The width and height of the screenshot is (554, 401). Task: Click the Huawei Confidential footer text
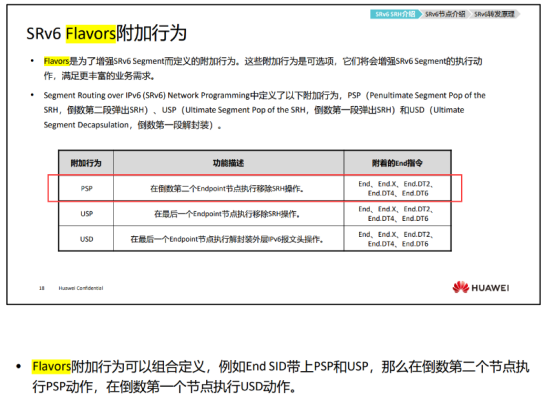click(x=81, y=288)
